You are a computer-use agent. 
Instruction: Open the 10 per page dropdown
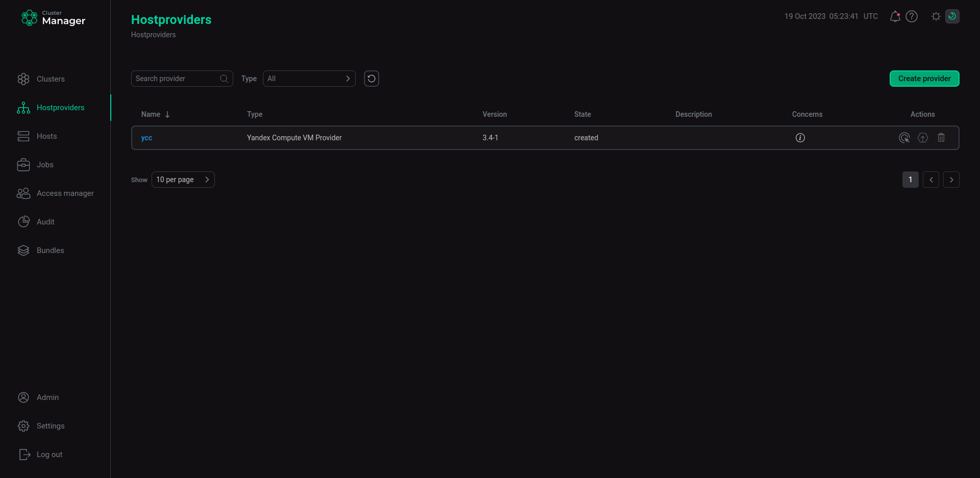coord(183,180)
